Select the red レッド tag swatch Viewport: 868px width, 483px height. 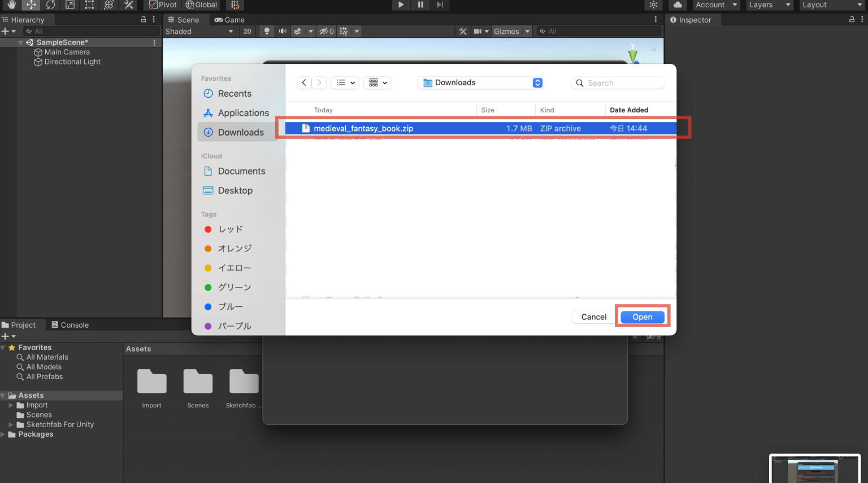tap(207, 229)
